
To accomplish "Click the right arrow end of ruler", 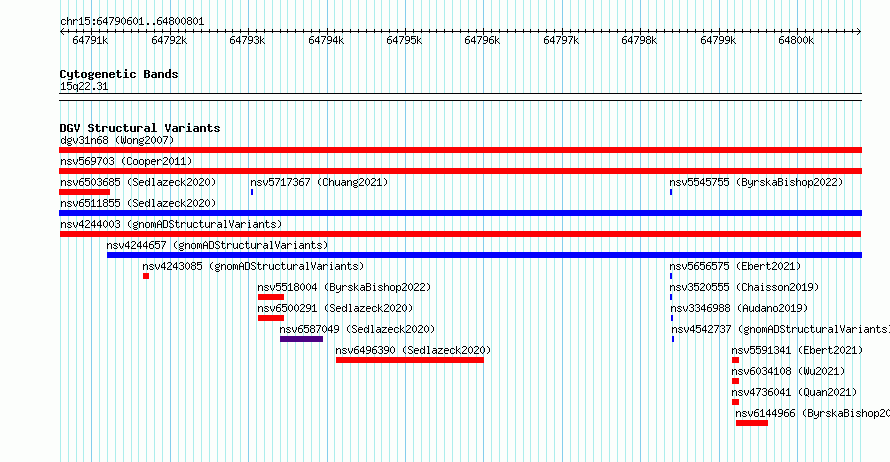I will coord(859,32).
